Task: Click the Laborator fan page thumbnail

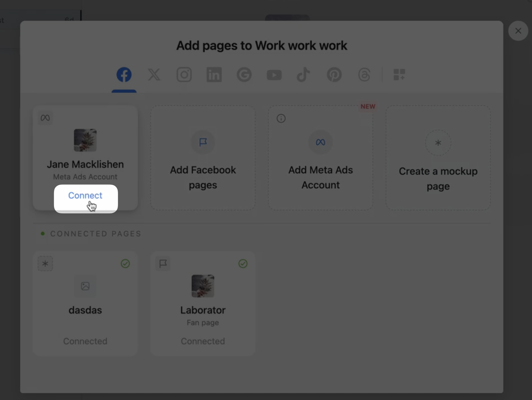Action: [203, 286]
